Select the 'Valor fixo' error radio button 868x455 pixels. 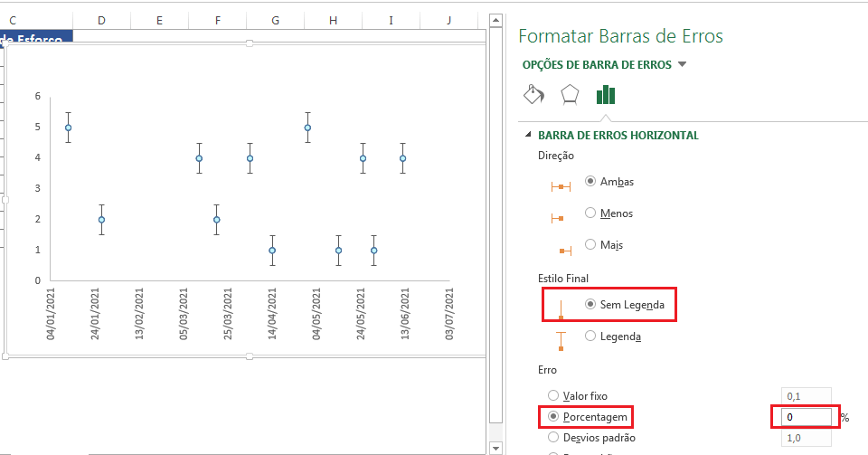[553, 395]
